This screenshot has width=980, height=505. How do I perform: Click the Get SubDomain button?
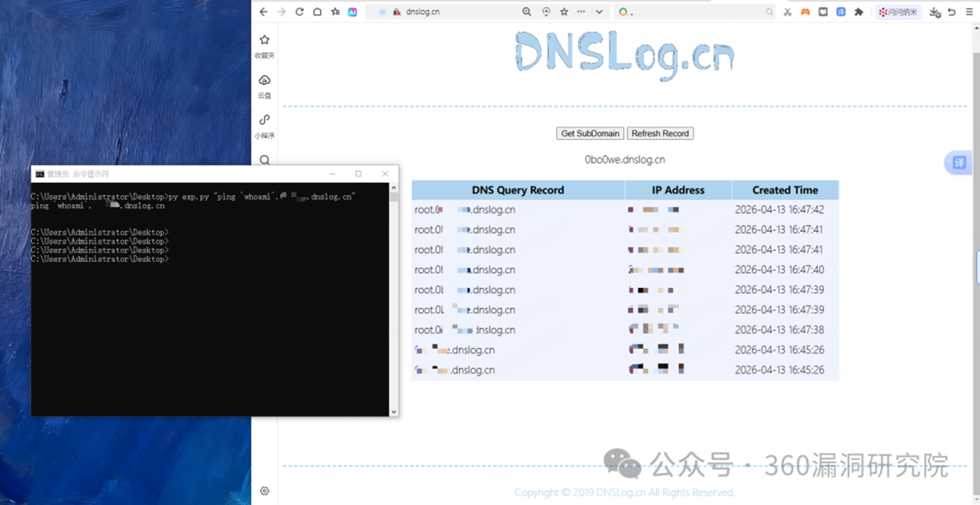[590, 134]
